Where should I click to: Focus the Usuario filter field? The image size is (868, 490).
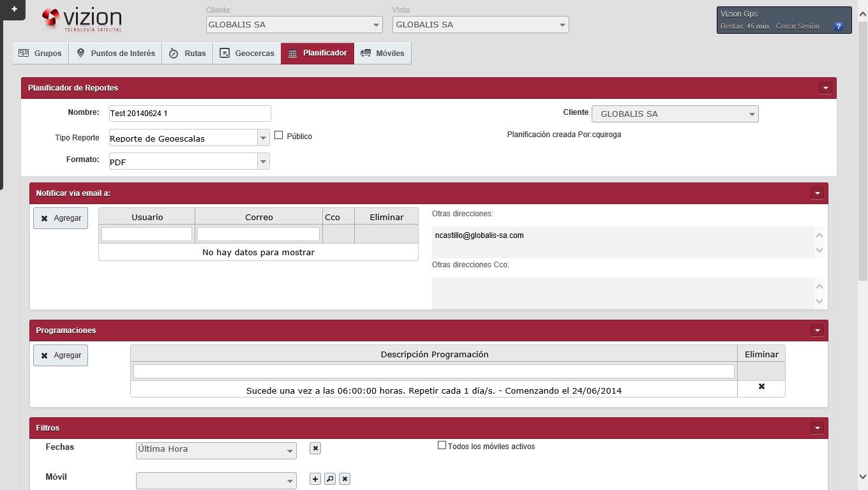[147, 234]
